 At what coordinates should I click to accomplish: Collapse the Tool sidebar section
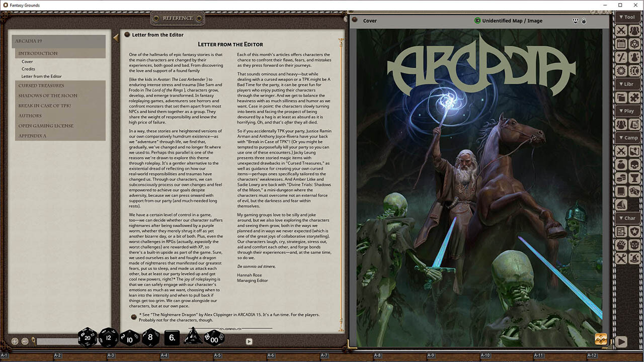(x=627, y=17)
